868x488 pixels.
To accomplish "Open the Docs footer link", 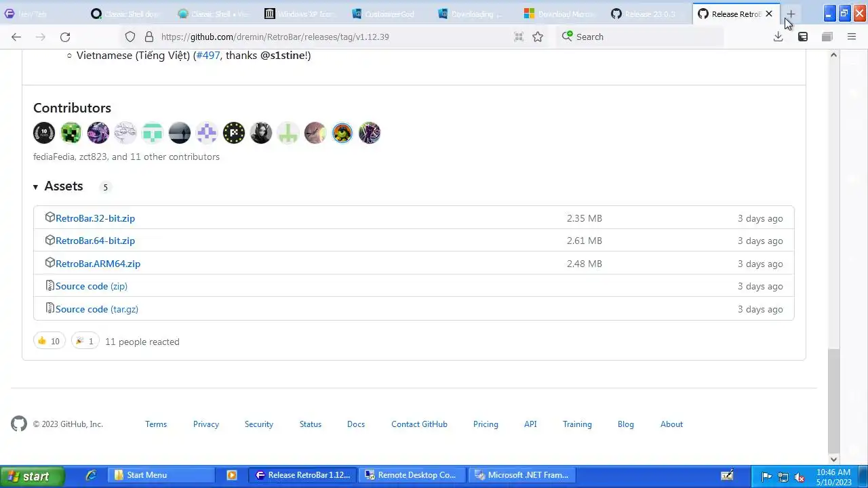I will [356, 424].
